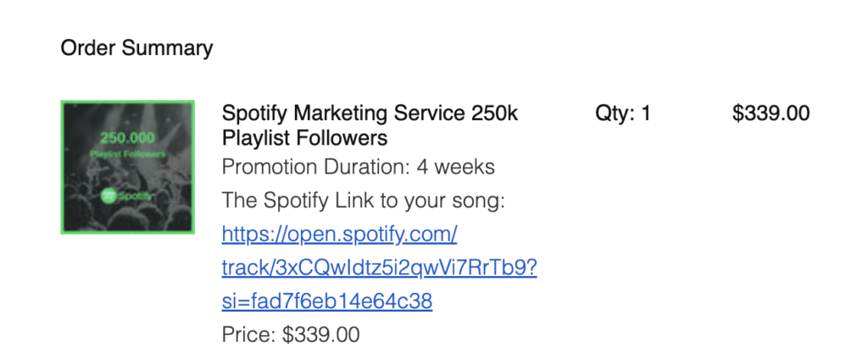Click the Promotion Duration: 4 weeks text
The height and width of the screenshot is (364, 868).
pyautogui.click(x=359, y=167)
